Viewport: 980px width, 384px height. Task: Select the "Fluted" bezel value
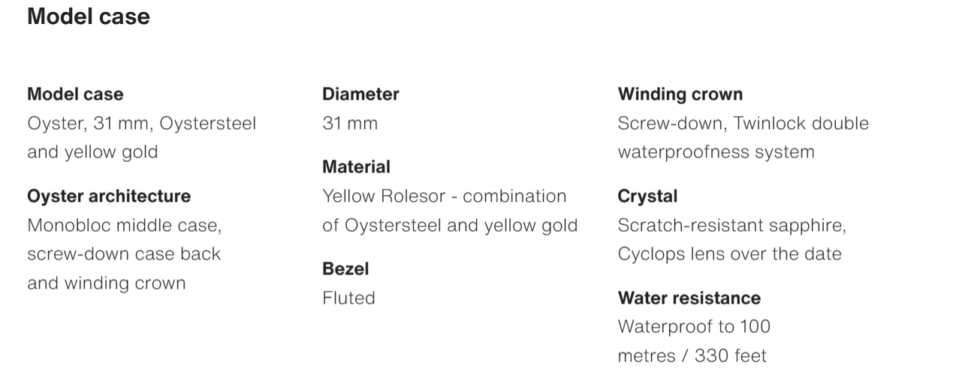point(348,298)
